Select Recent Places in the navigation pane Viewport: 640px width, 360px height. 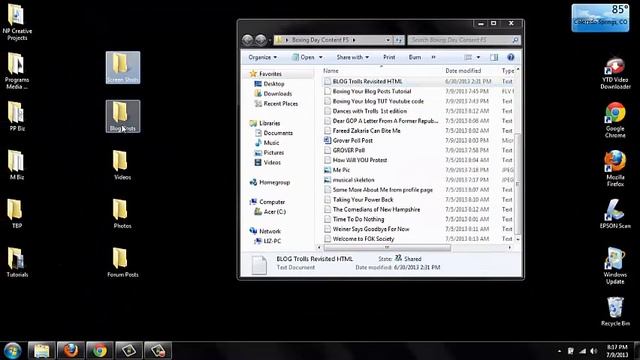point(276,104)
